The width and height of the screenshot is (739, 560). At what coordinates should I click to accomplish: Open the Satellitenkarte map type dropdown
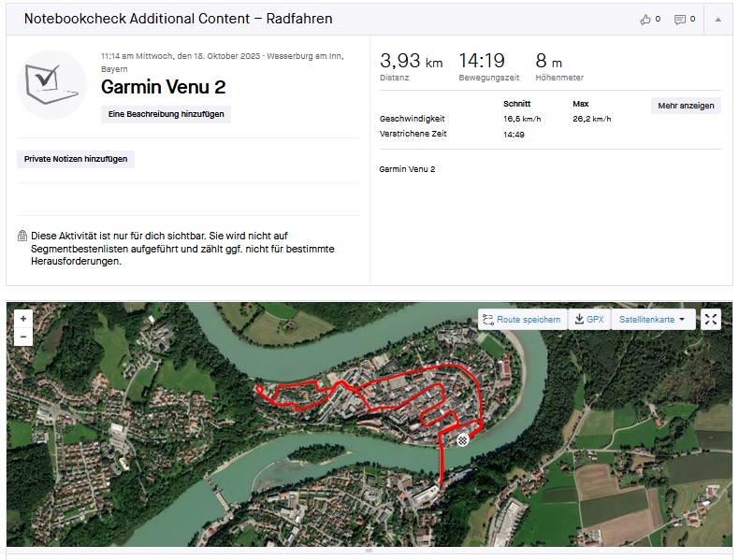click(653, 320)
